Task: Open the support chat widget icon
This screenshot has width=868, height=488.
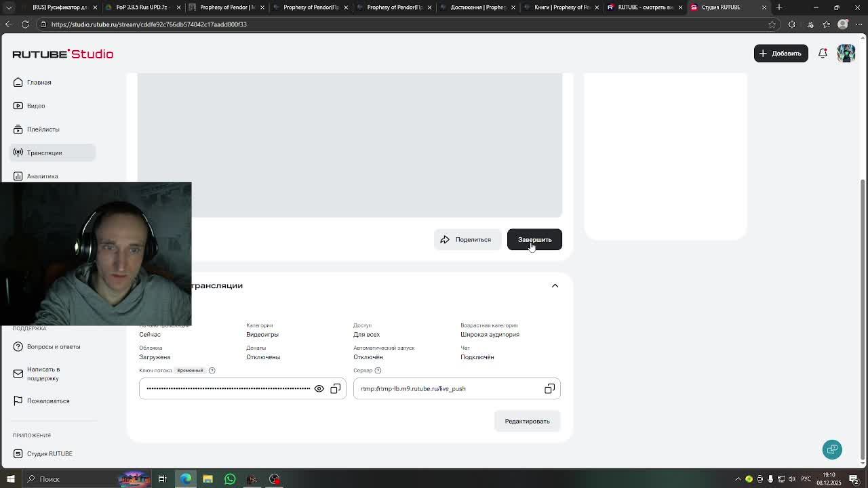Action: click(832, 449)
